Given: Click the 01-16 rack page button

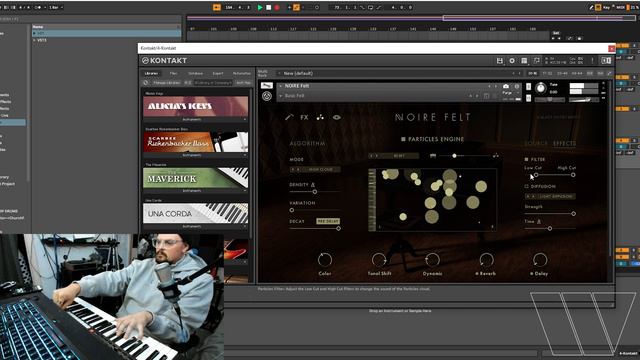Looking at the screenshot, I should [x=533, y=73].
